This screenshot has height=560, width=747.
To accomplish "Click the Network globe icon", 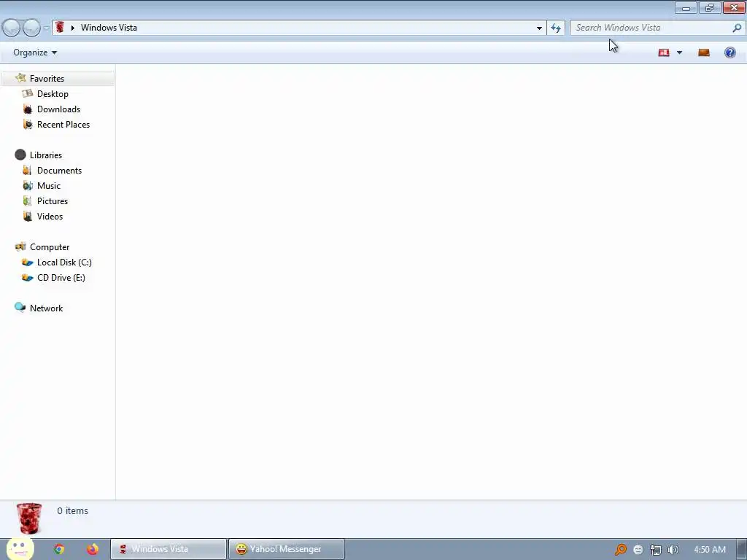I will point(20,307).
